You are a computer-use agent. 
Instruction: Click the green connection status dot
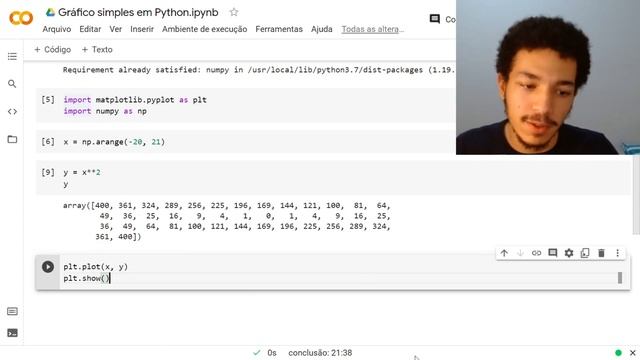[618, 353]
